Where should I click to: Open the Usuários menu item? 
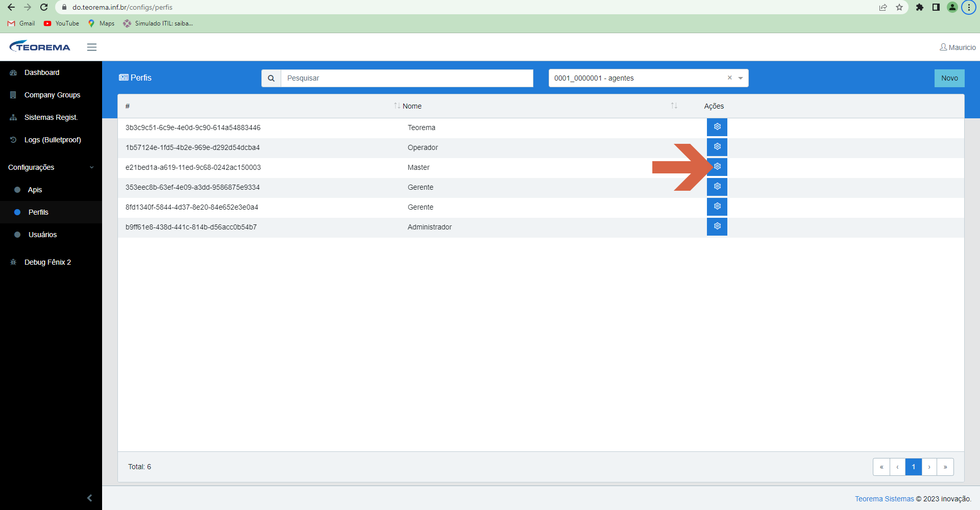click(x=42, y=235)
